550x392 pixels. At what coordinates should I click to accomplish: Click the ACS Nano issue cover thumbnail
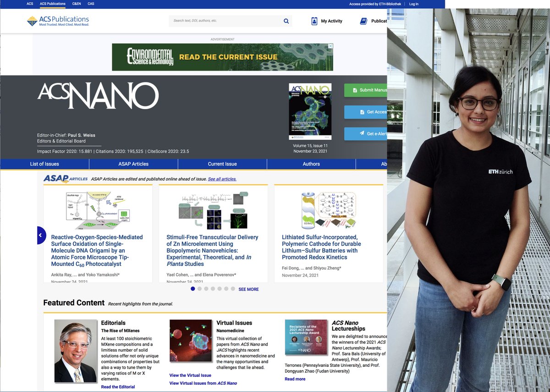pyautogui.click(x=310, y=111)
